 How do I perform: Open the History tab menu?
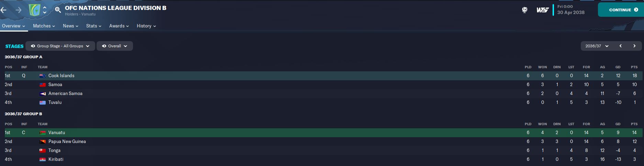[146, 26]
